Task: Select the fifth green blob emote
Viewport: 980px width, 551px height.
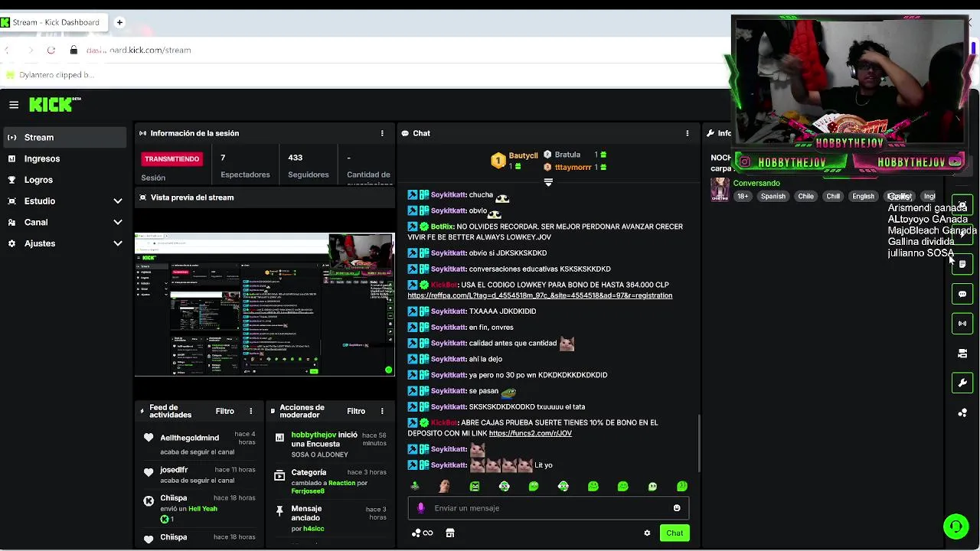Action: point(534,486)
